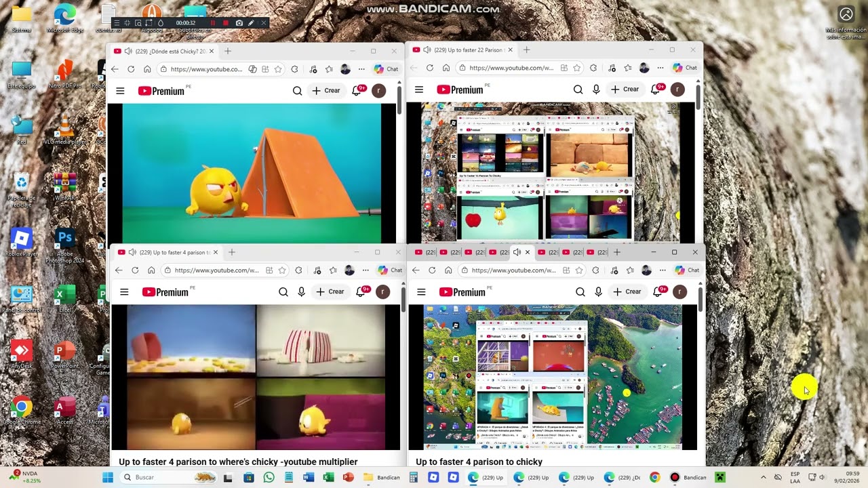Open YouTube search in Up to faster 22 Parison window
The image size is (868, 488).
pos(578,89)
